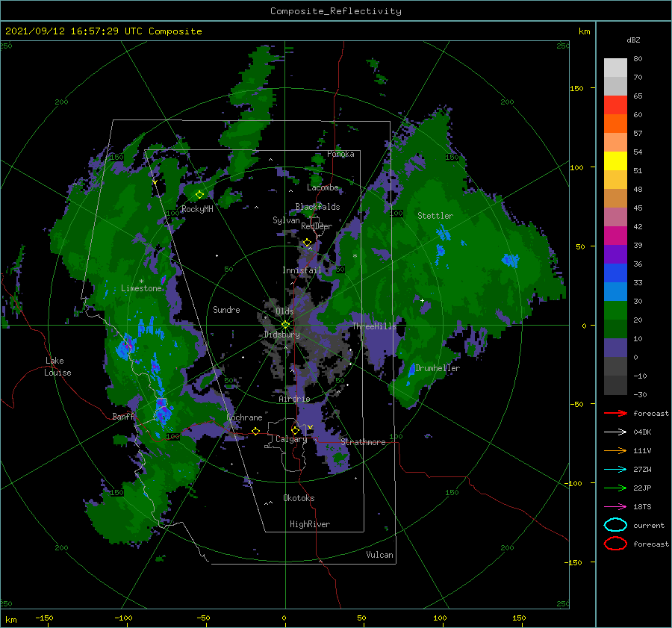
Task: Click the magenta 18TS arrow in the legend
Action: (615, 507)
